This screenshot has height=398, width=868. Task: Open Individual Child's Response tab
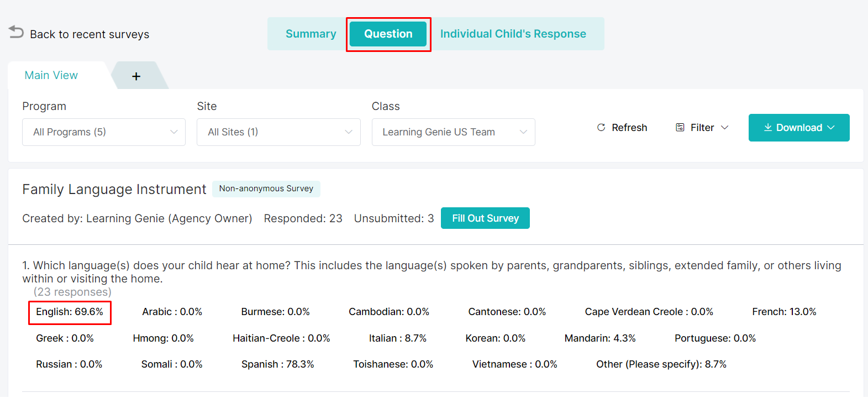pos(513,34)
